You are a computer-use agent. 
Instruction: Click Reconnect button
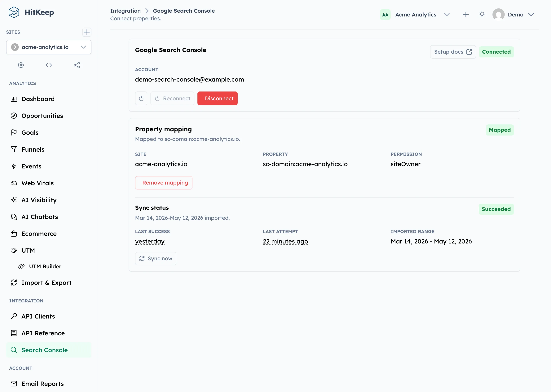(x=172, y=99)
